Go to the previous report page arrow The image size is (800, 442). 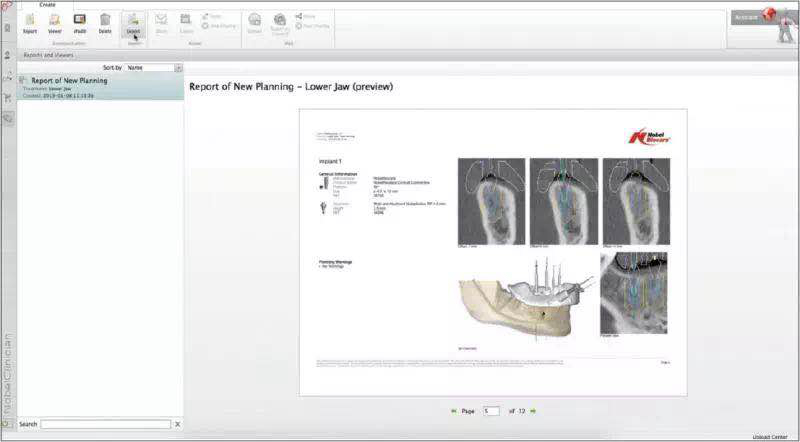tap(454, 411)
